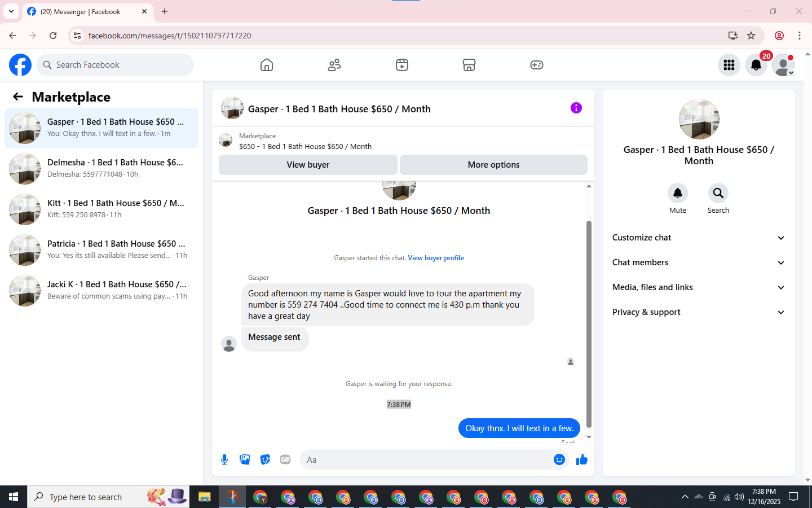Open Windows Start menu
Image resolution: width=812 pixels, height=508 pixels.
point(14,497)
